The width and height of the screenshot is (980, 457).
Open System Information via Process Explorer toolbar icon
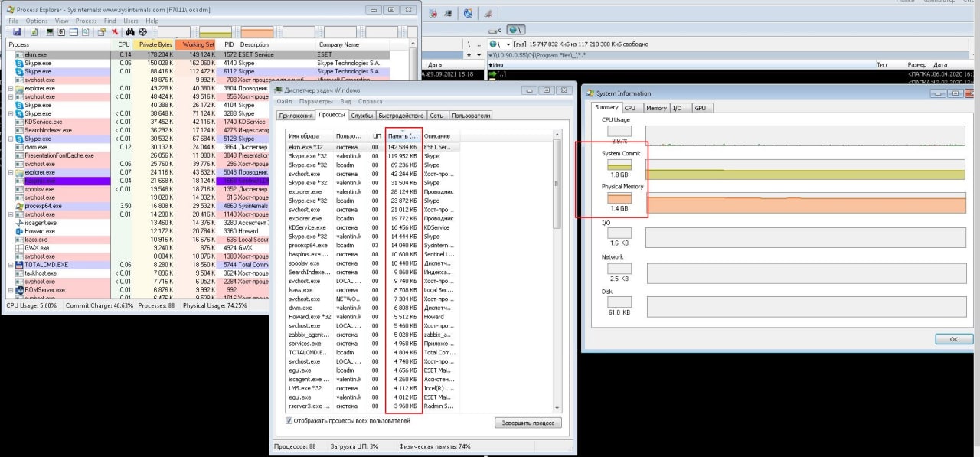click(x=50, y=31)
